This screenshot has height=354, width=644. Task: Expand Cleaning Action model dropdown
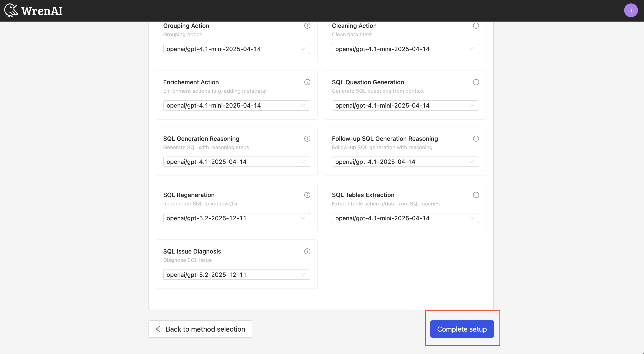coord(405,49)
